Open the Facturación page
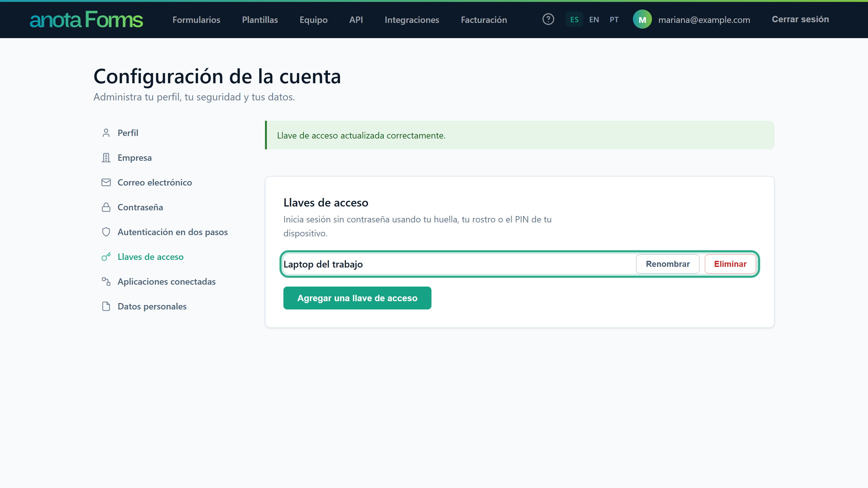868x488 pixels. [484, 20]
